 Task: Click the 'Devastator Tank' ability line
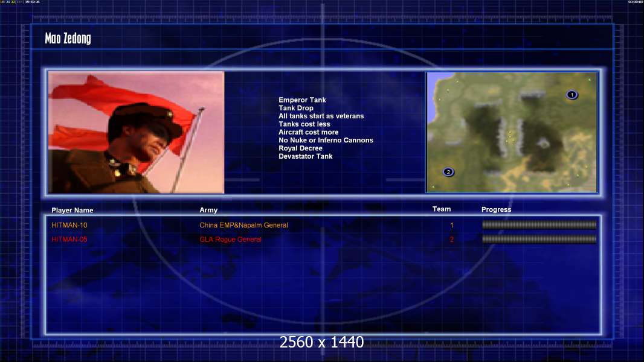coord(306,156)
